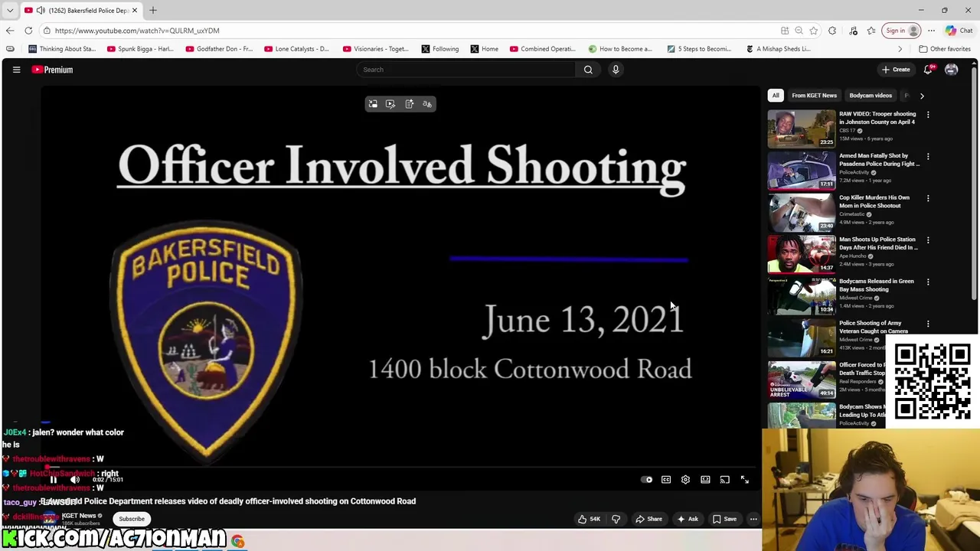Go back with browser back arrow
Image resolution: width=980 pixels, height=551 pixels.
10,31
